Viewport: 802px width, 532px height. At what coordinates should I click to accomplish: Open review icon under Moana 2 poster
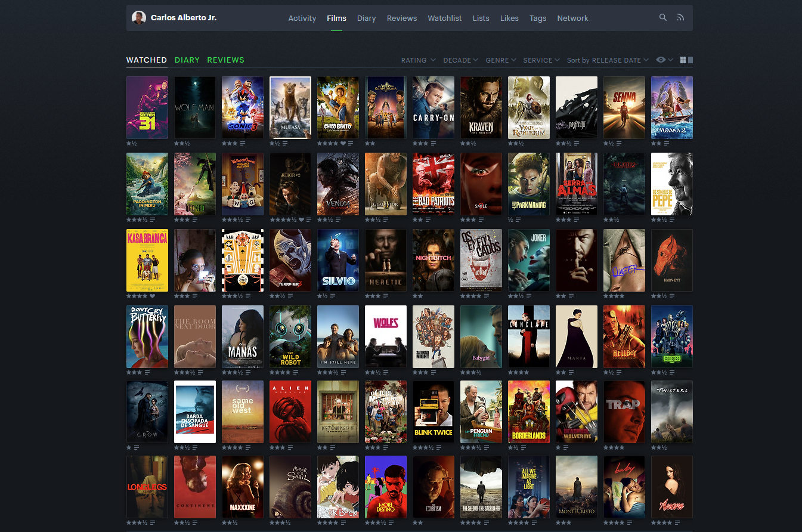[667, 143]
